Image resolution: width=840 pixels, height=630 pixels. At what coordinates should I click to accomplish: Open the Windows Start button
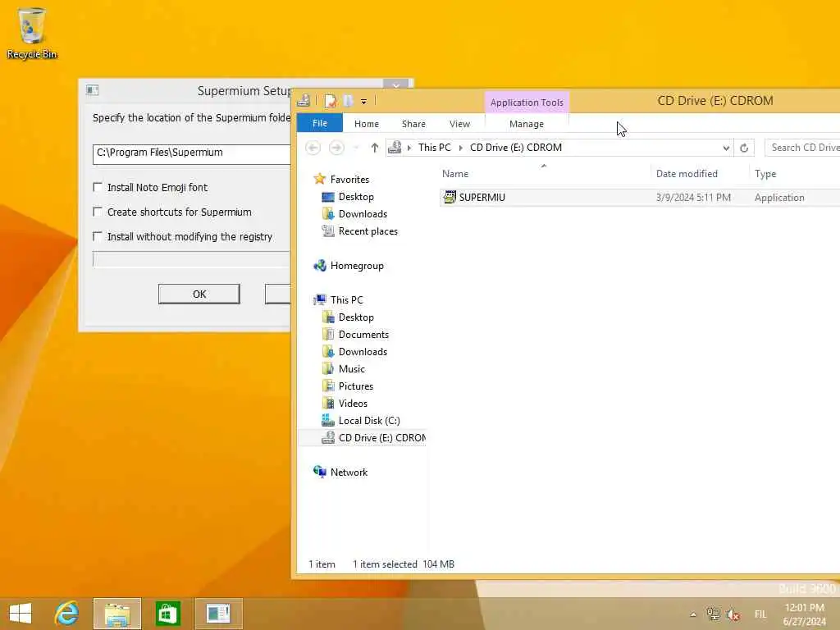(21, 614)
